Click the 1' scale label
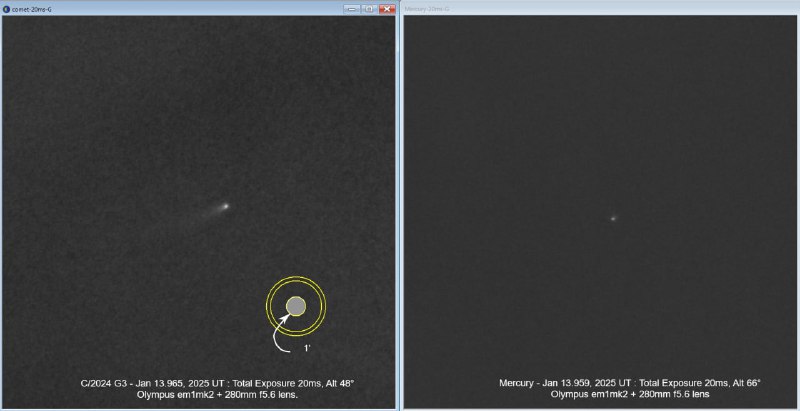This screenshot has height=411, width=800. click(x=308, y=350)
